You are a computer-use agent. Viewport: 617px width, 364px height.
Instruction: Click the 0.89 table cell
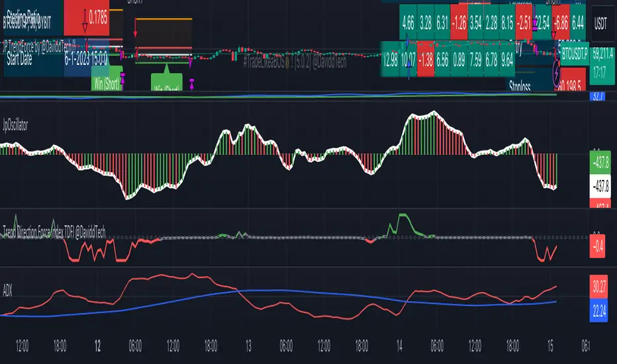point(459,59)
